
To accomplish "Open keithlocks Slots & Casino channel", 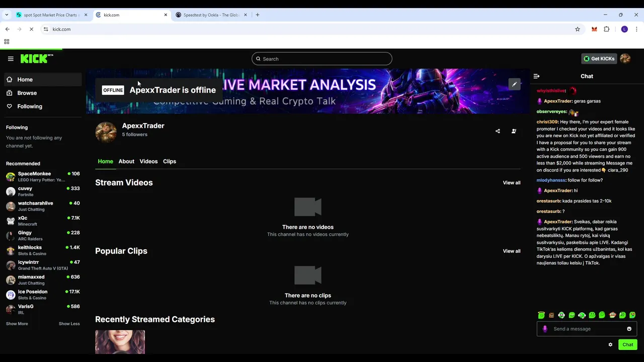I will pos(43,250).
